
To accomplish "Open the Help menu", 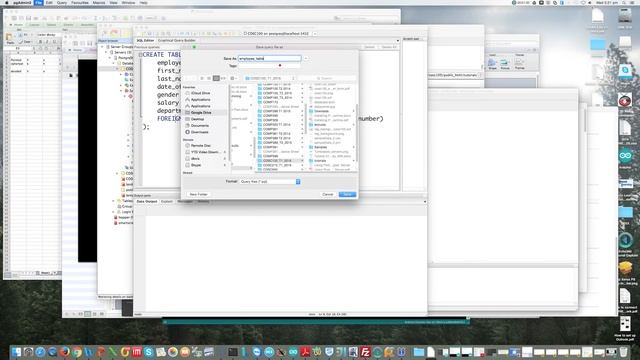I will (x=144, y=2).
